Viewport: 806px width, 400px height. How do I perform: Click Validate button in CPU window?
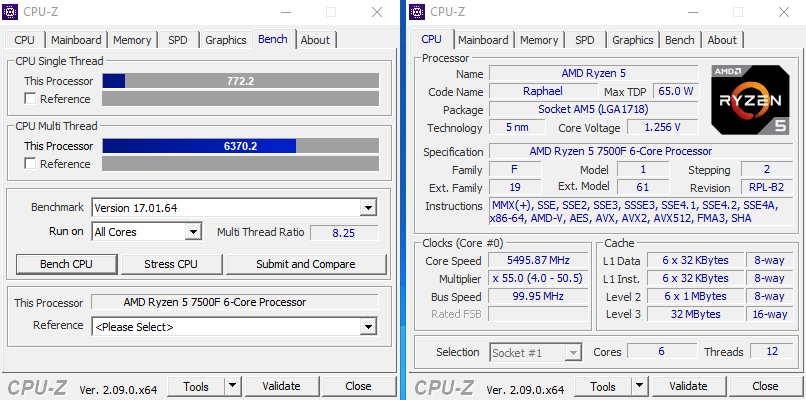(688, 386)
